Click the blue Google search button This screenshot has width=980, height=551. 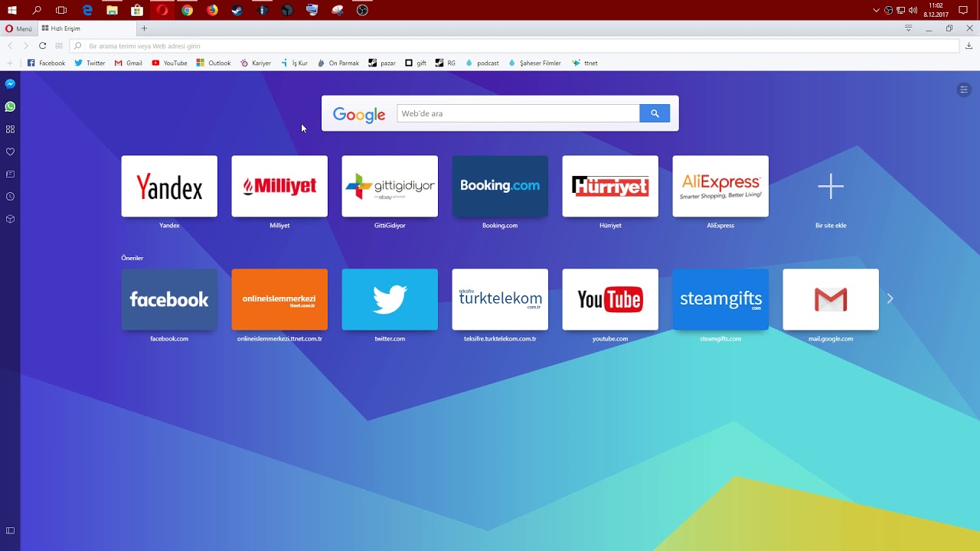click(x=655, y=113)
